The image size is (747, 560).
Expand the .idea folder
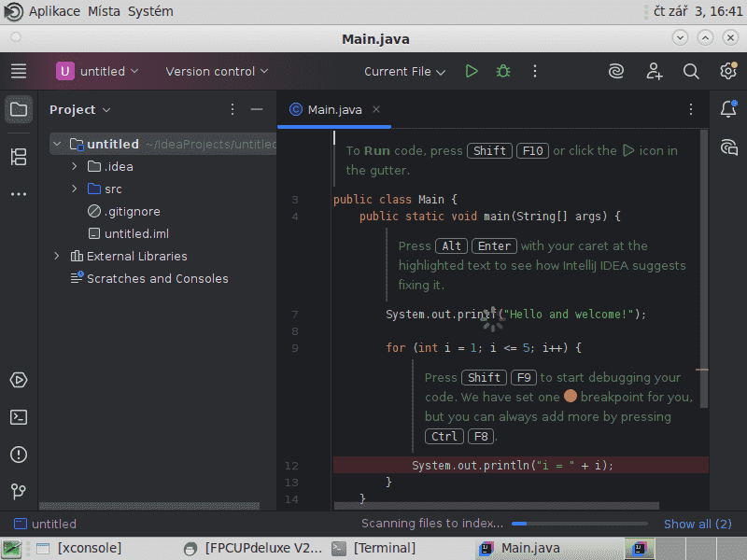pyautogui.click(x=75, y=166)
